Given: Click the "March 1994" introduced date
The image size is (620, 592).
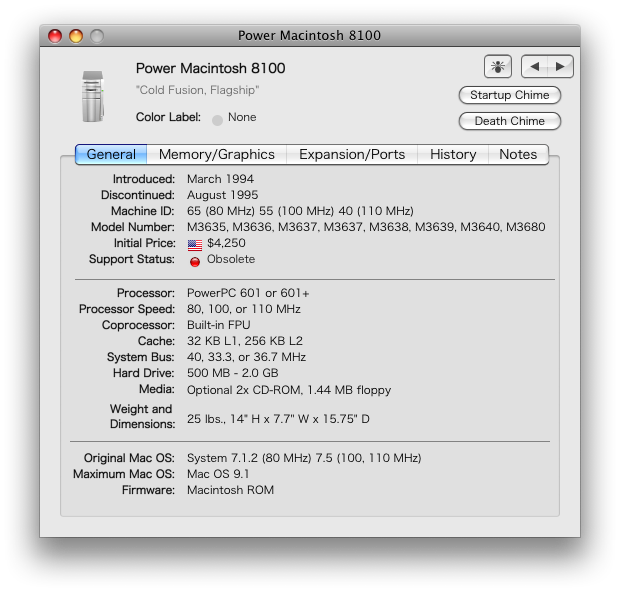Looking at the screenshot, I should point(220,179).
